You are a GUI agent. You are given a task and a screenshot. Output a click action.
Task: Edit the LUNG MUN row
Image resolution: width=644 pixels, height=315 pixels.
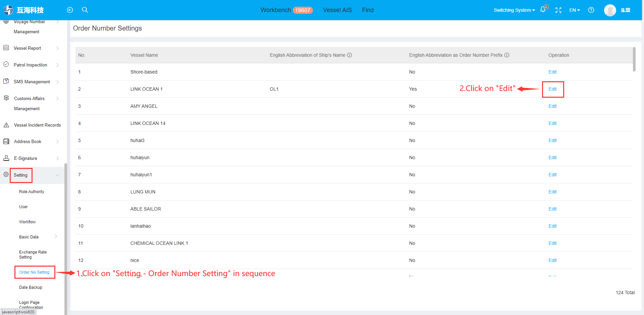[552, 192]
